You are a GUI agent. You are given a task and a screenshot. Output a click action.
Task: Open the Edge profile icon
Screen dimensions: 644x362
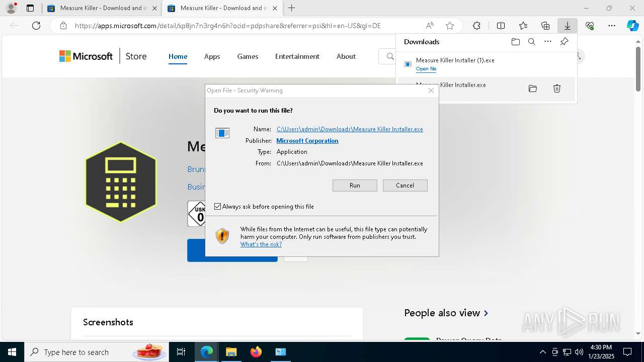coord(11,8)
